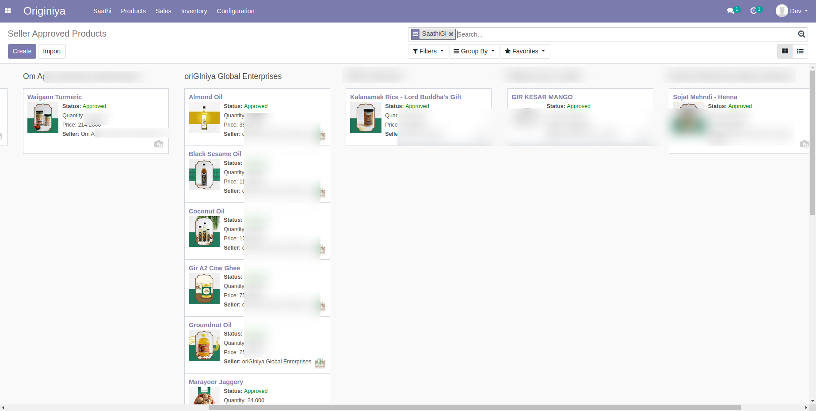Open the Sales menu
Viewport: 816px width, 411px height.
click(x=163, y=11)
